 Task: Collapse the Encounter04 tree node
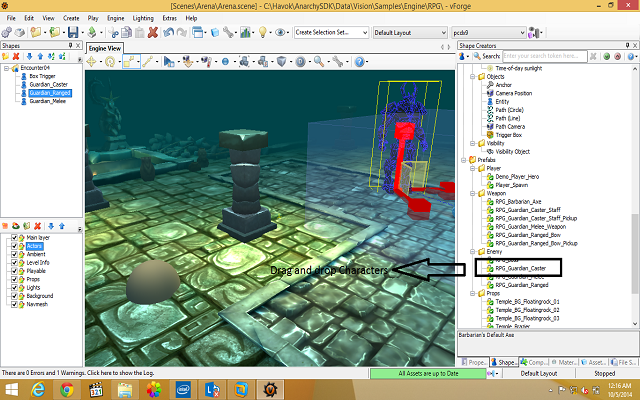6,68
